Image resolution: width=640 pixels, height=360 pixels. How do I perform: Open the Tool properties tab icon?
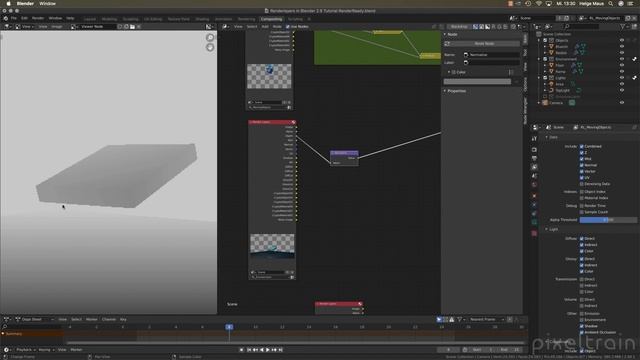[534, 139]
